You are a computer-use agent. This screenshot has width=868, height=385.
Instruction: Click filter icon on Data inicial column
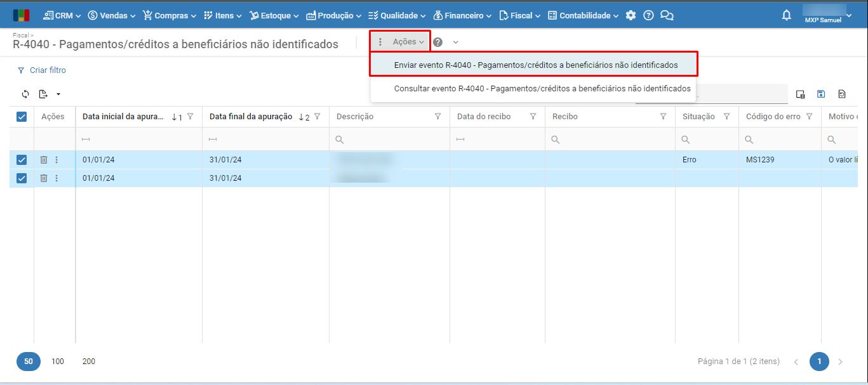[190, 117]
